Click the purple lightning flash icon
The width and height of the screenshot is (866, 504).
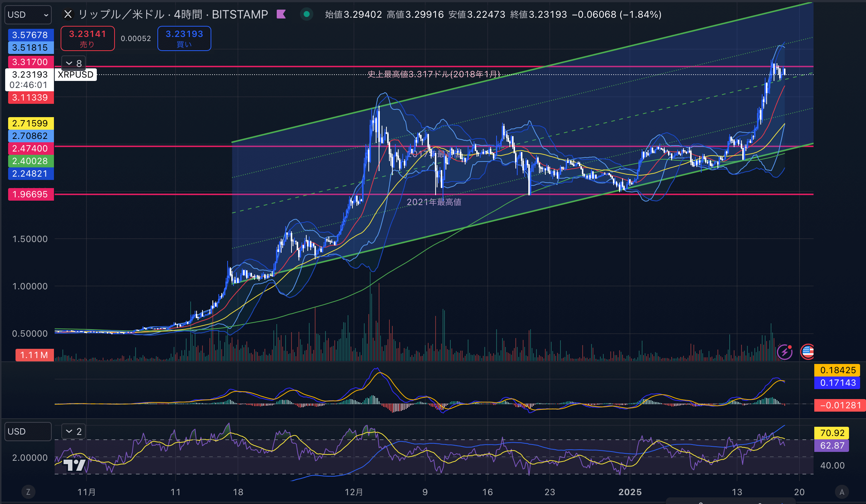coord(784,352)
